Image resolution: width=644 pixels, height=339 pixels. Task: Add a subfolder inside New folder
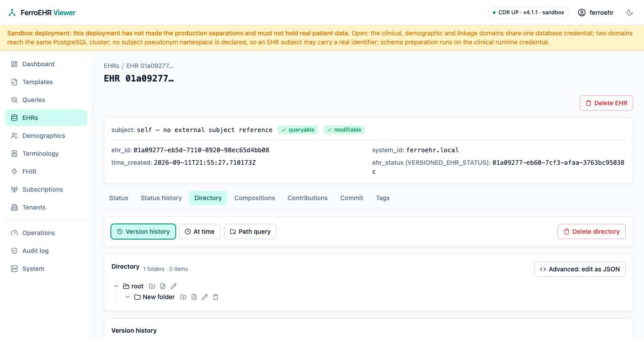coord(183,297)
